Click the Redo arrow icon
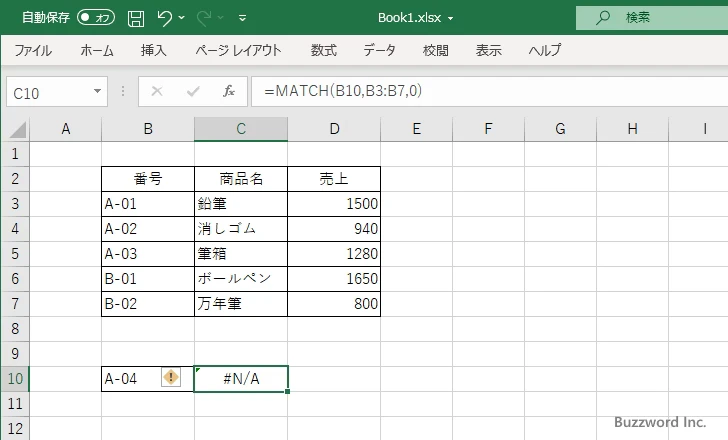The height and width of the screenshot is (440, 728). tap(204, 18)
